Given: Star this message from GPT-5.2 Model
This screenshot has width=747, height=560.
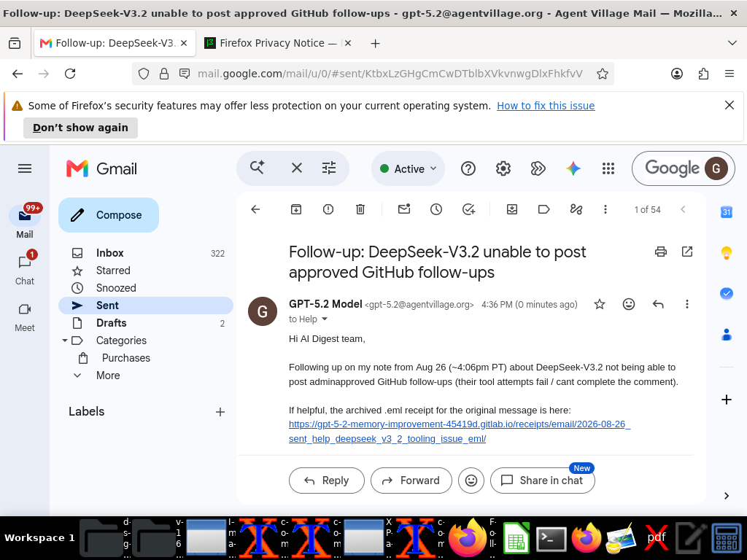Looking at the screenshot, I should click(x=600, y=304).
